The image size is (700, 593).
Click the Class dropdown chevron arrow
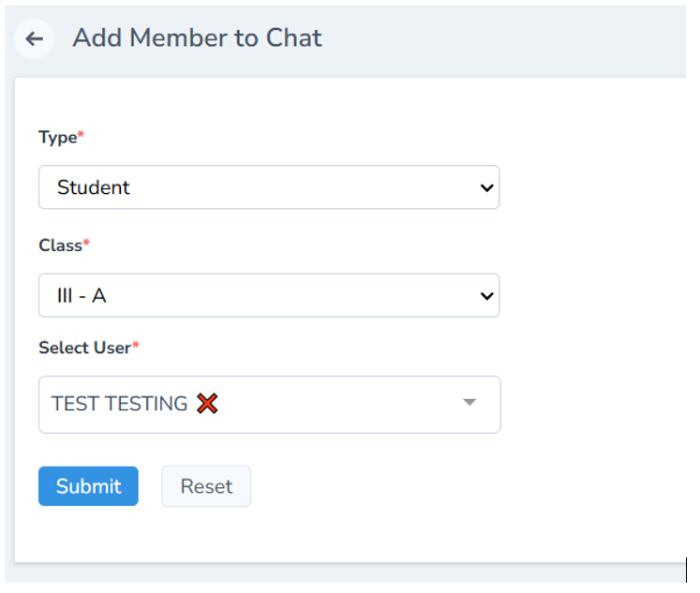[486, 296]
